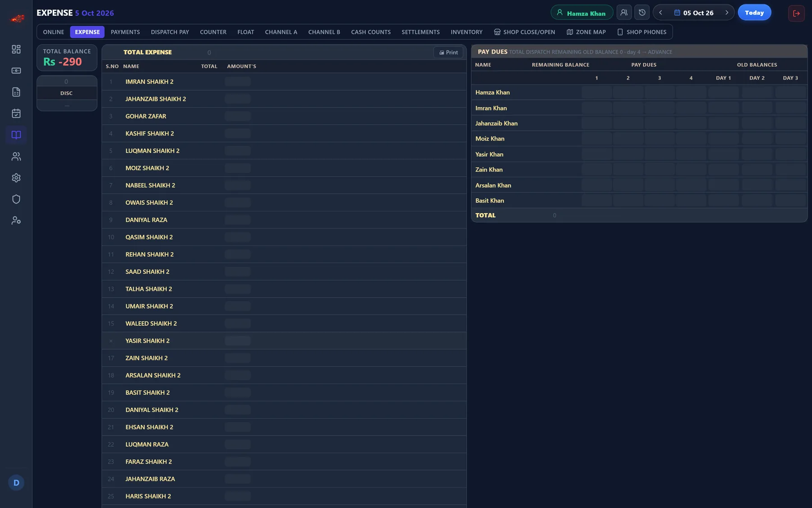Open the date picker showing 05 Oct 26
This screenshot has width=812, height=508.
tap(694, 13)
